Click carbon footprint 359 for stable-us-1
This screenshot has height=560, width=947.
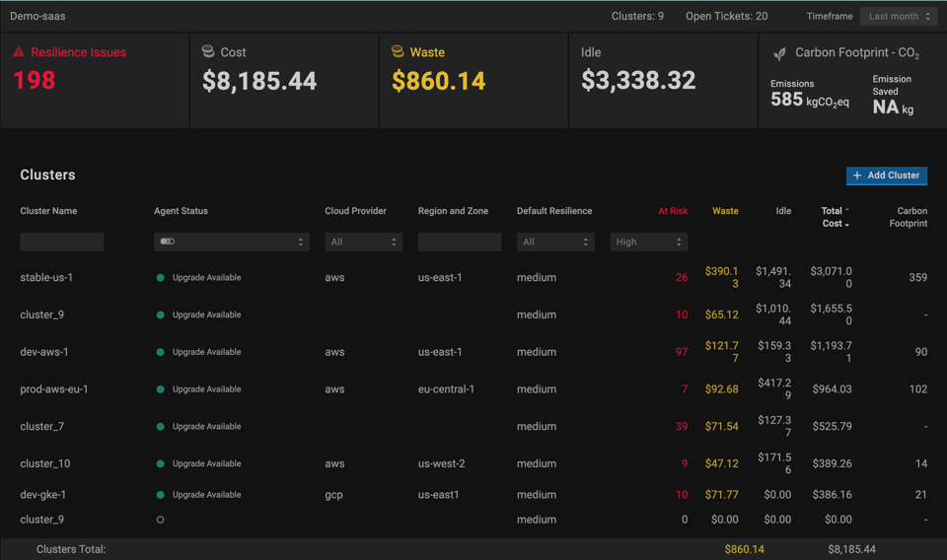(x=918, y=278)
